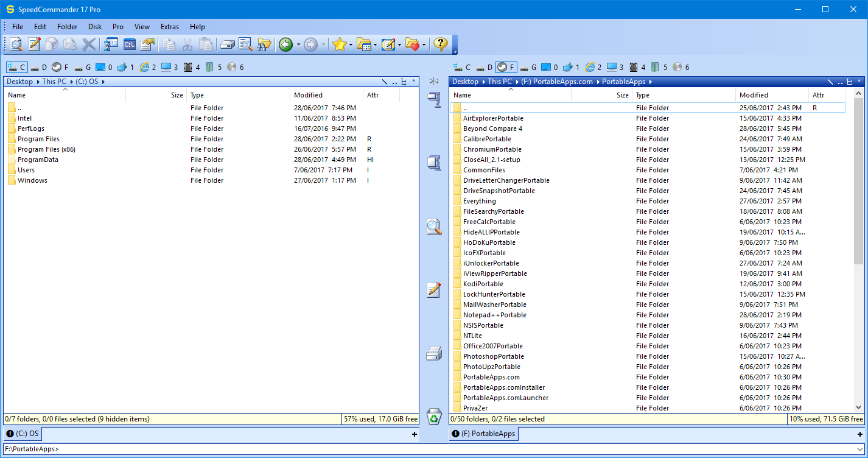
Task: Click the Cut scissors toolbar icon
Action: pos(186,44)
